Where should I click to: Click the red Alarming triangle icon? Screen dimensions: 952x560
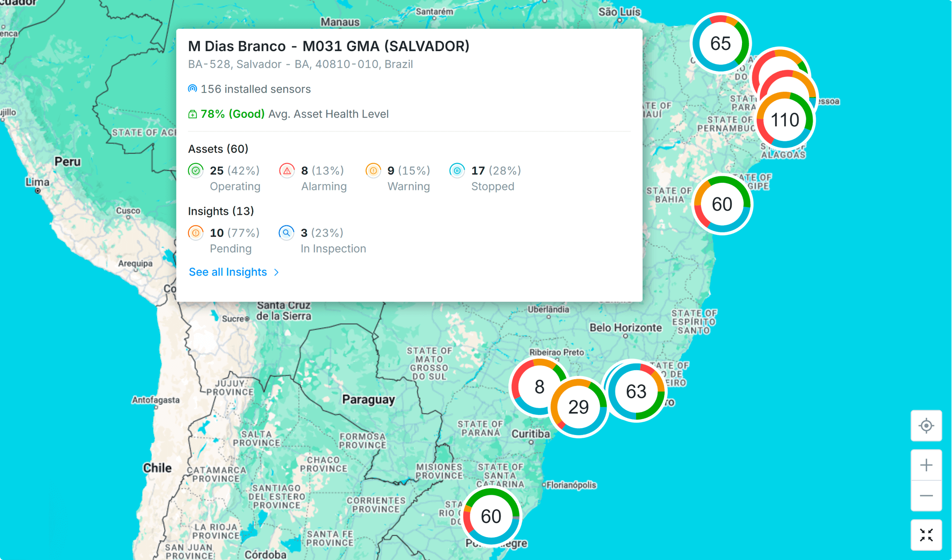287,171
